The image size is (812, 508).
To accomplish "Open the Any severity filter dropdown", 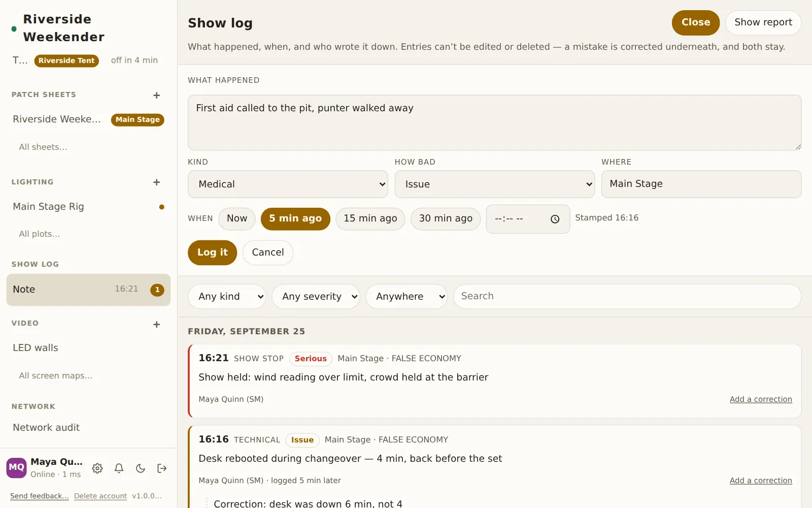I will click(x=316, y=296).
